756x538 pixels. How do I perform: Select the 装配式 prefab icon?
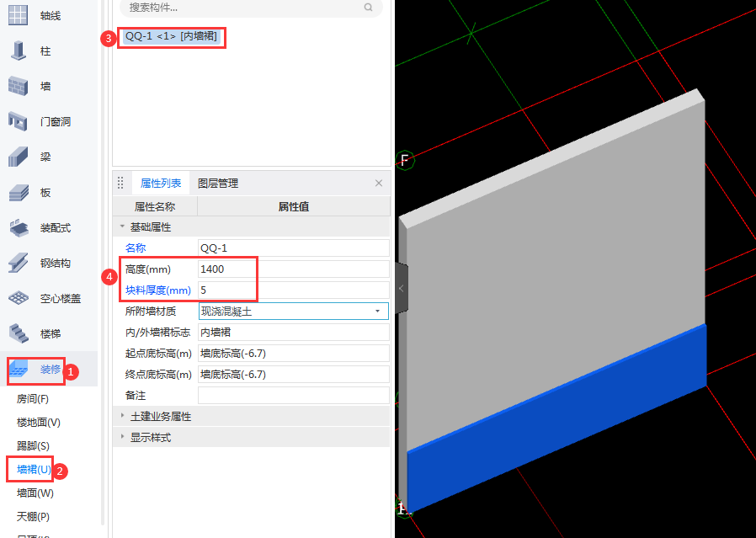click(x=18, y=227)
